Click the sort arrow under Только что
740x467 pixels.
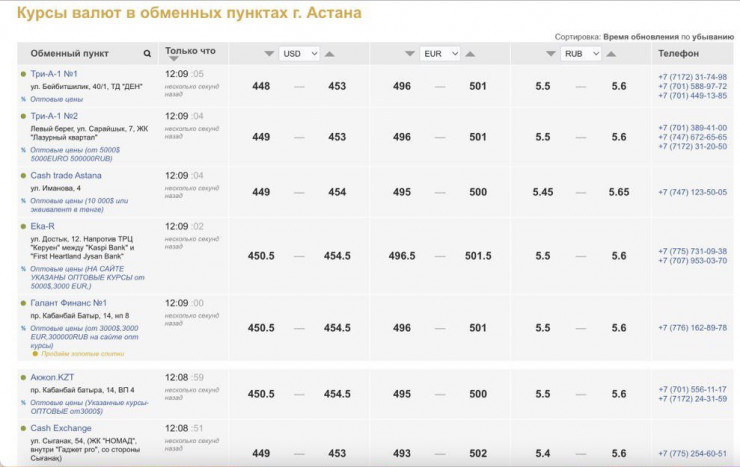click(x=174, y=60)
